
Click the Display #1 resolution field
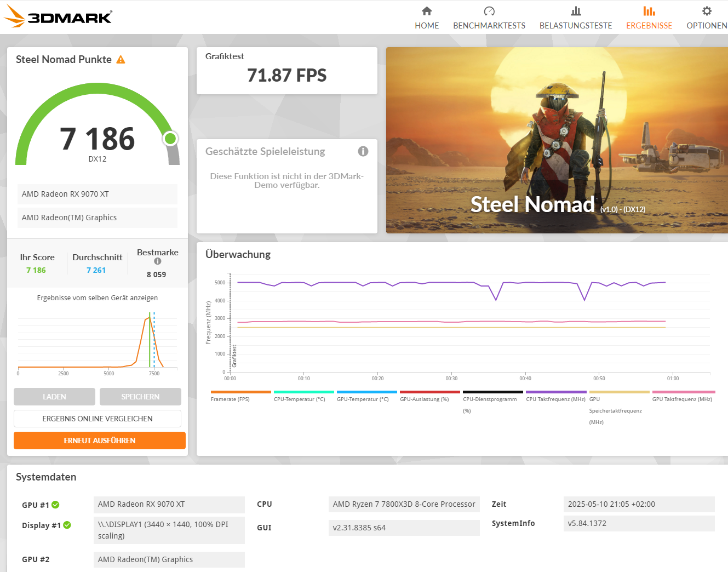click(x=169, y=530)
